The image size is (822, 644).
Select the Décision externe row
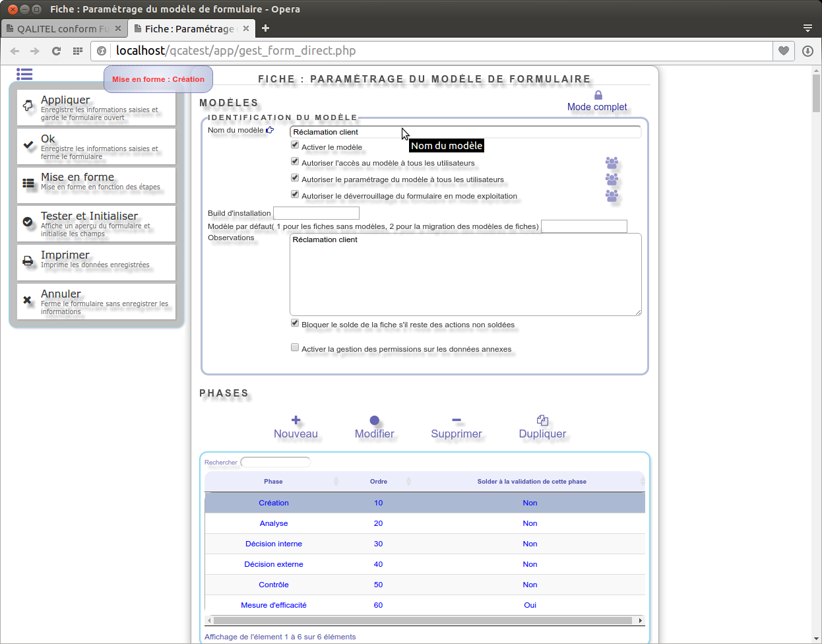point(425,564)
